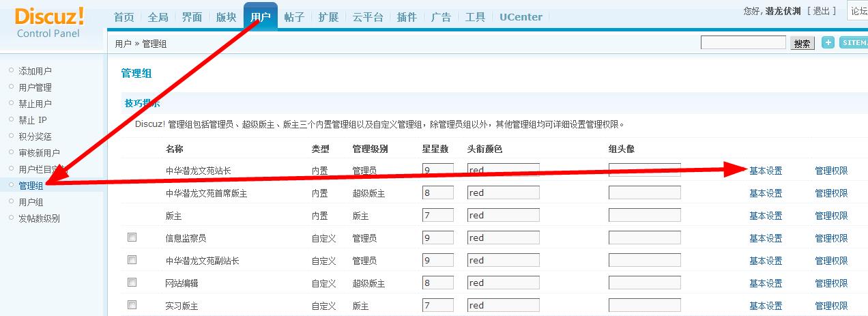Tick the checkbox for 网站编辑
The image size is (868, 316).
pyautogui.click(x=132, y=283)
